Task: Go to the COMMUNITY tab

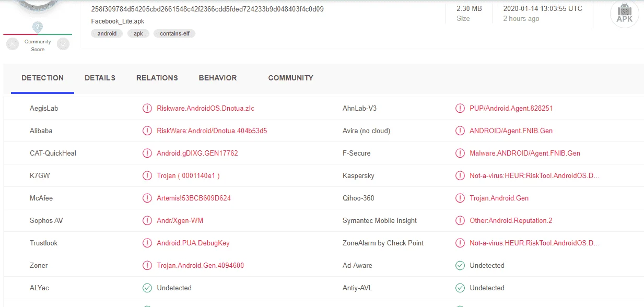Action: click(x=291, y=78)
